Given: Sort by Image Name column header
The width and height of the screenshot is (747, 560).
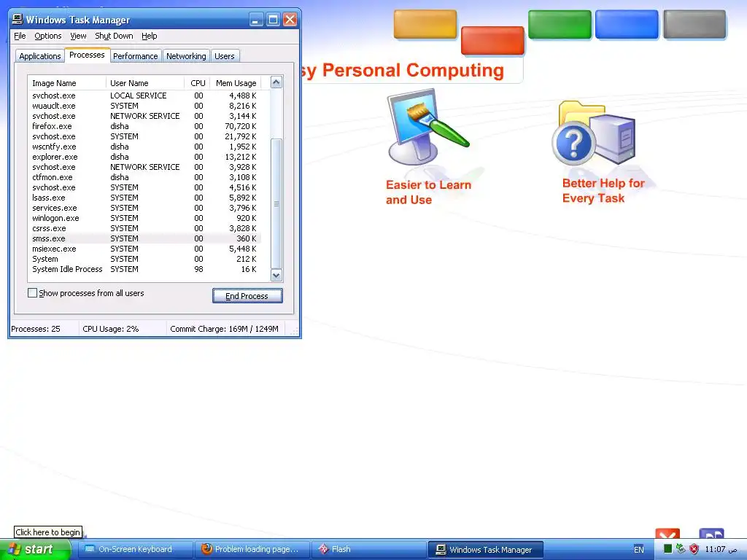Looking at the screenshot, I should click(66, 83).
